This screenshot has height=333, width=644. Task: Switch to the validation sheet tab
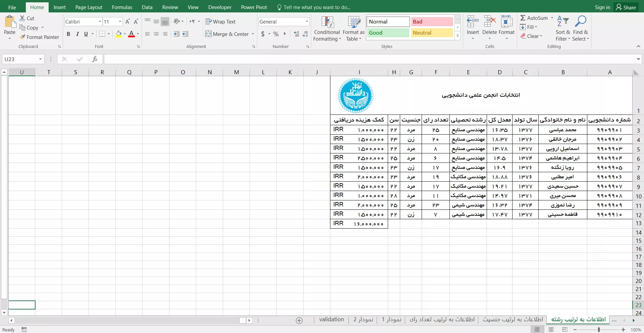pyautogui.click(x=331, y=320)
